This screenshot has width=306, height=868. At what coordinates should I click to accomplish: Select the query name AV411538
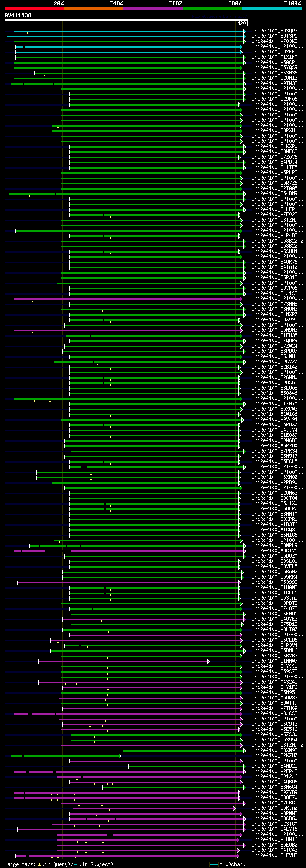click(x=18, y=15)
